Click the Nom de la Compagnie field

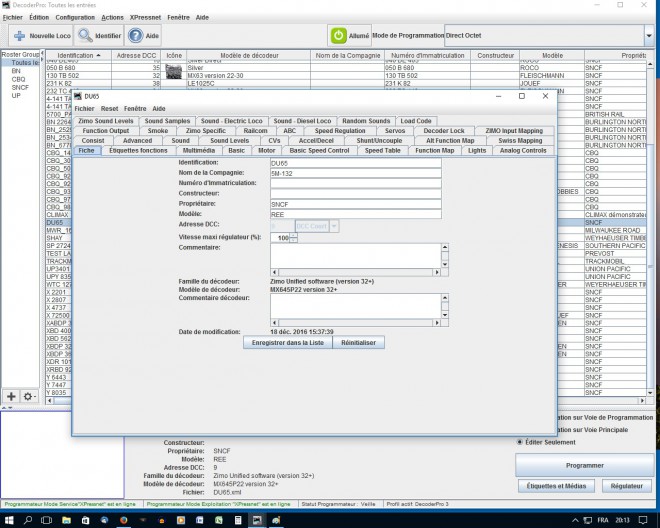356,173
